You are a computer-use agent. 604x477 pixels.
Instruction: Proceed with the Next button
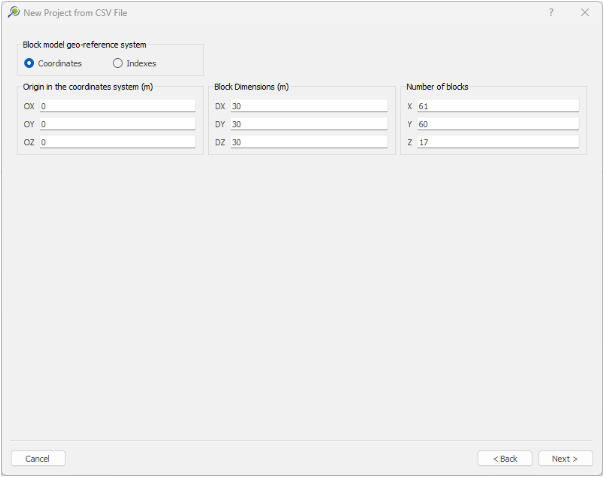[565, 459]
